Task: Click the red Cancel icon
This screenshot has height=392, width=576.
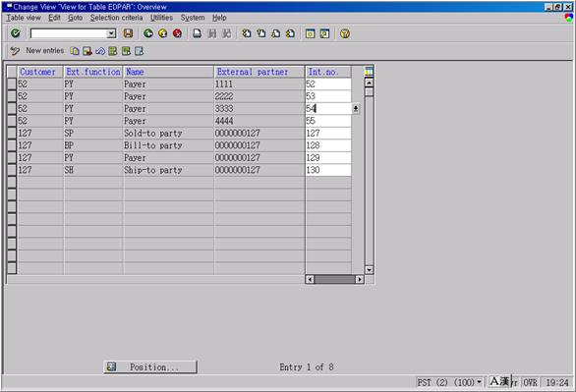Action: click(178, 33)
